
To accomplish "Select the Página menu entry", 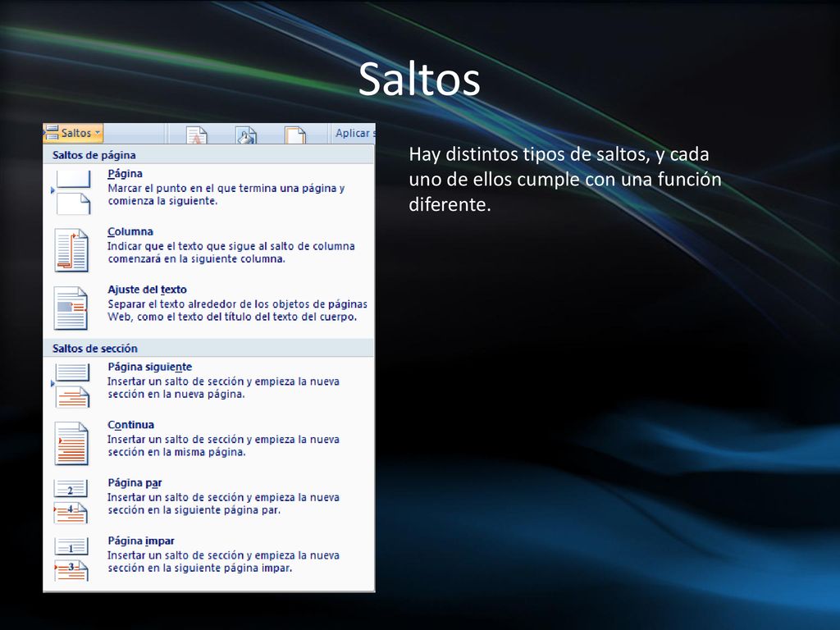I will (208, 192).
